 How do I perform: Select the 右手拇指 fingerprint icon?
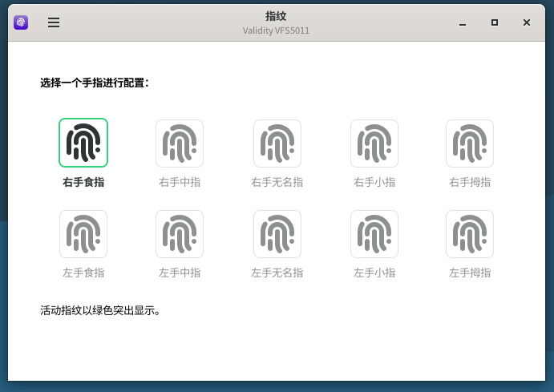click(x=470, y=143)
